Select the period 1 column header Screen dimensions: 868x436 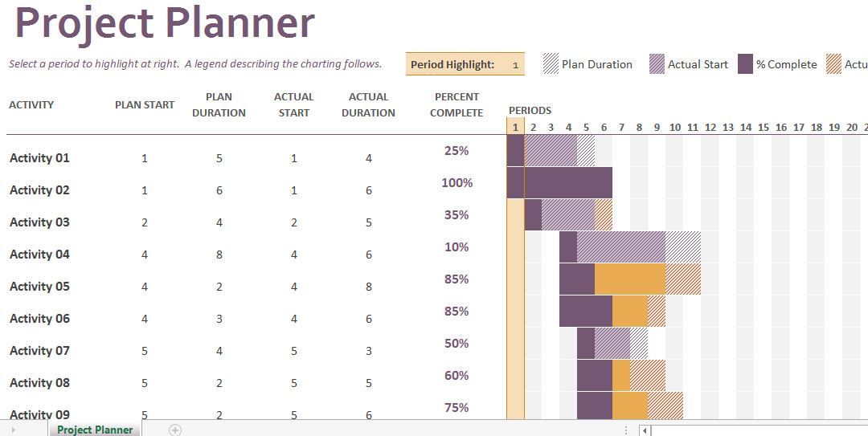[515, 127]
